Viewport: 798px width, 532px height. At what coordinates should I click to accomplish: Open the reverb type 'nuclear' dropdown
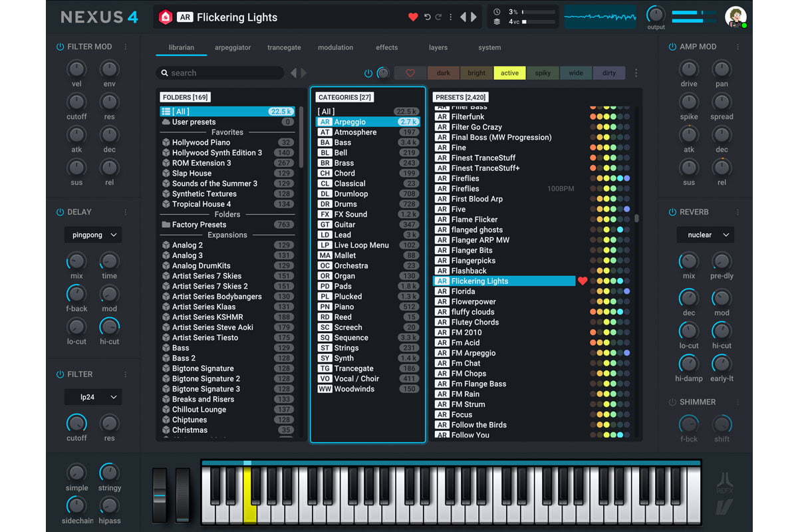coord(706,235)
